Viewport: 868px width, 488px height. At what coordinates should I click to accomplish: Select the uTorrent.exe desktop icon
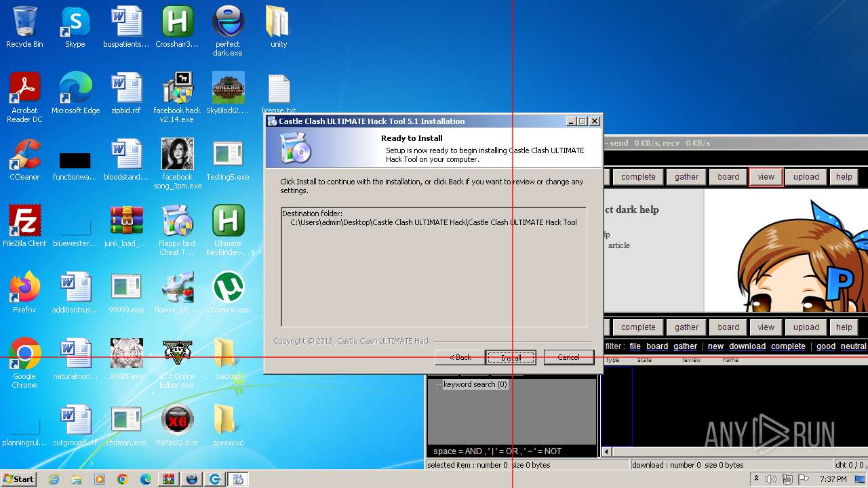click(x=228, y=293)
